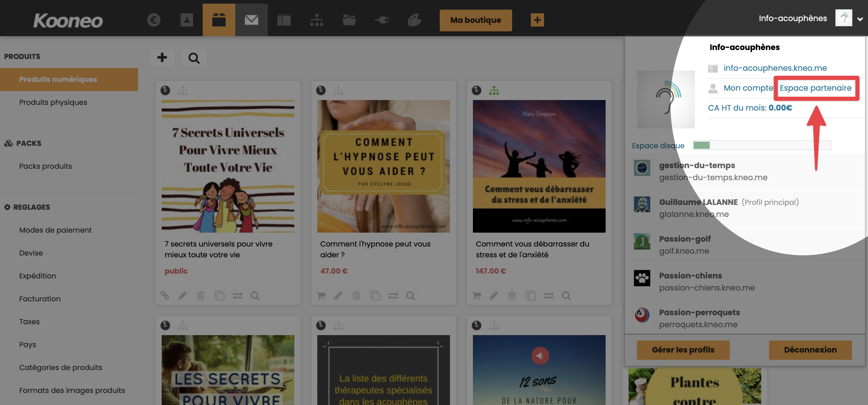Image resolution: width=868 pixels, height=405 pixels.
Task: Edit the 7 secrets universels product
Action: tap(183, 296)
